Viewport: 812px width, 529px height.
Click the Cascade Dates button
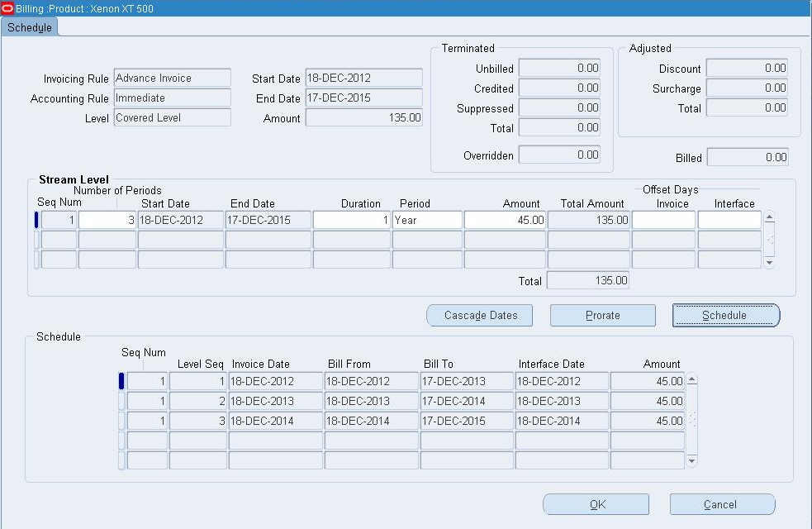coord(479,315)
